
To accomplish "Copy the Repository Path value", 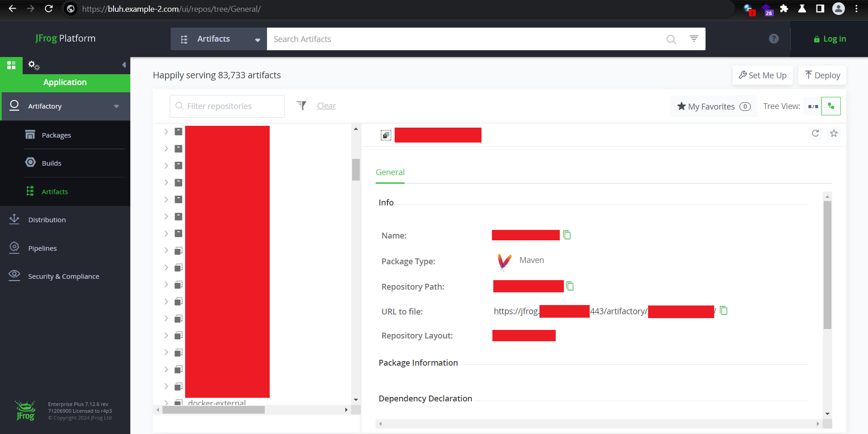I will (x=570, y=286).
